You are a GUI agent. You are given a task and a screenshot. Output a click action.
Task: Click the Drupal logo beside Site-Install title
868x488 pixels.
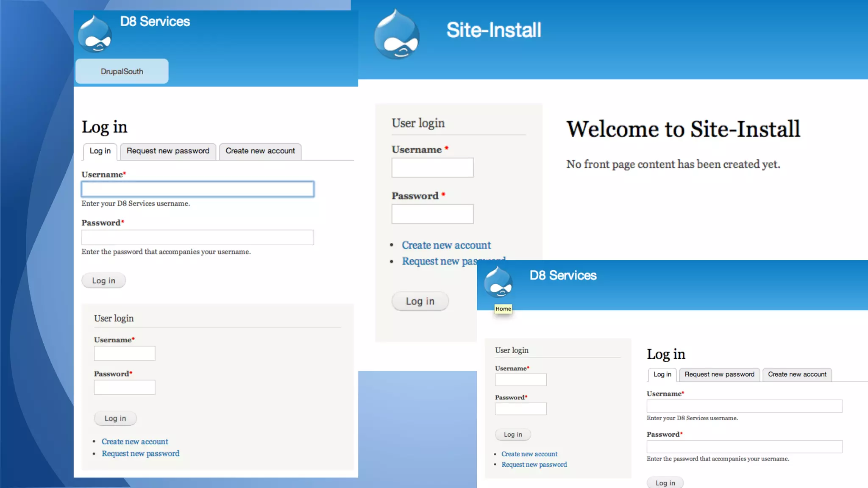397,34
